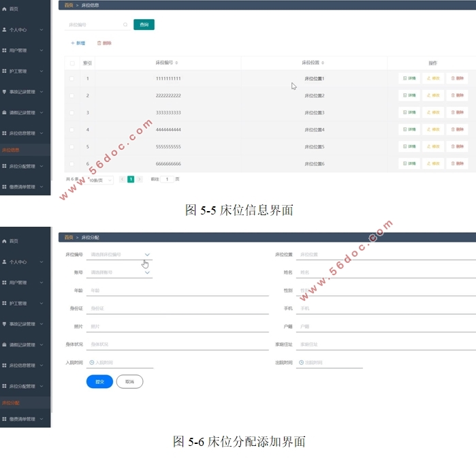Screen dimensions: 476x463
Task: Click the clock icon in 出院时间 field
Action: pyautogui.click(x=301, y=362)
